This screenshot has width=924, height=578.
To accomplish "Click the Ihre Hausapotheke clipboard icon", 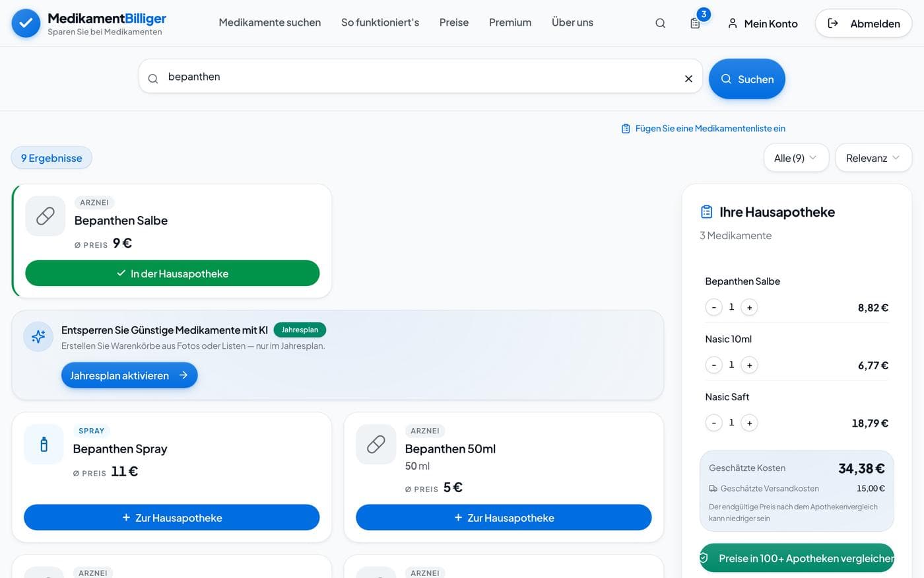I will (707, 212).
